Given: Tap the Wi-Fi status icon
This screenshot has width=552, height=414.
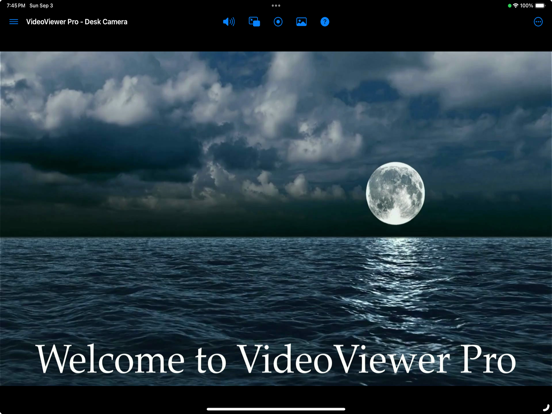Looking at the screenshot, I should point(516,6).
